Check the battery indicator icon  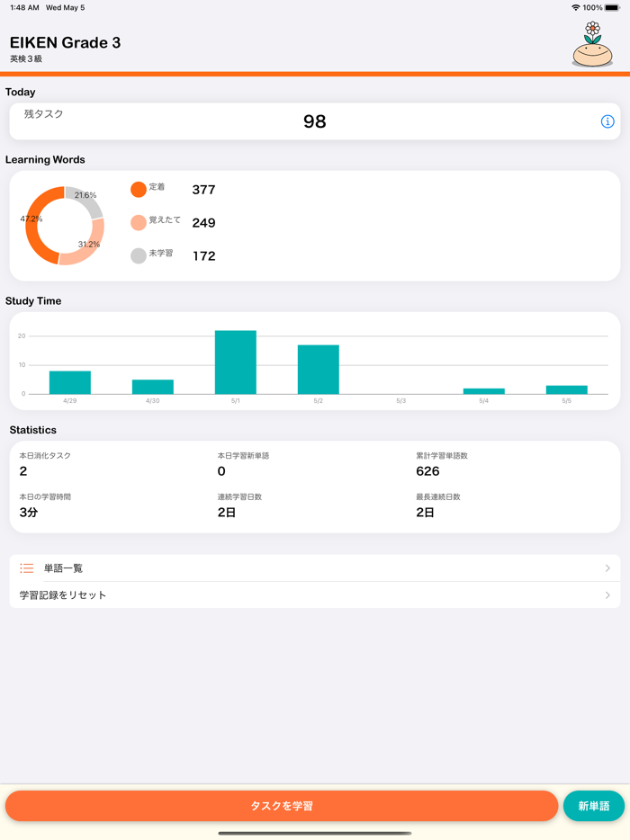(x=612, y=7)
